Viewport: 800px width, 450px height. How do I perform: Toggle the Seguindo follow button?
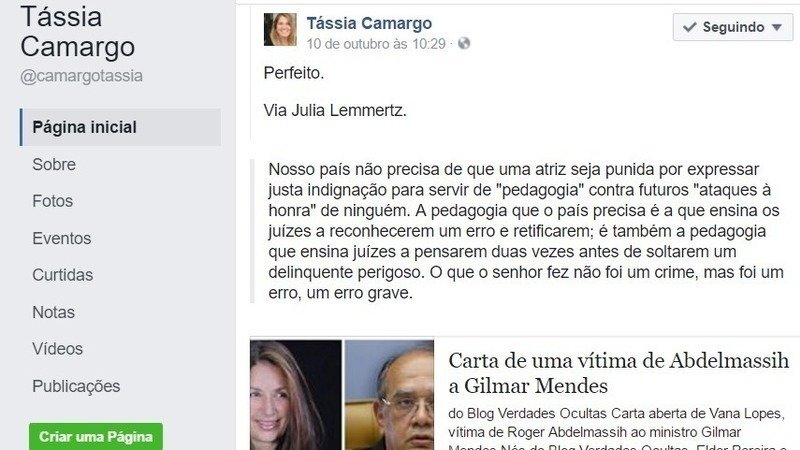[733, 27]
